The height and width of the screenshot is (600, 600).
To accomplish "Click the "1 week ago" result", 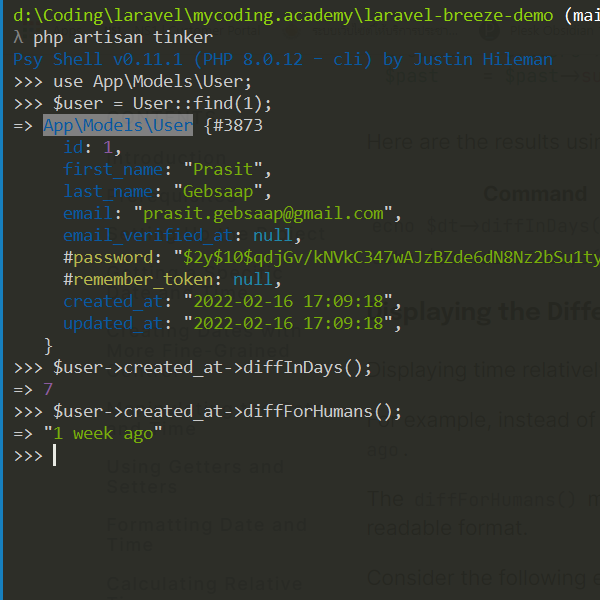I will coord(103,434).
